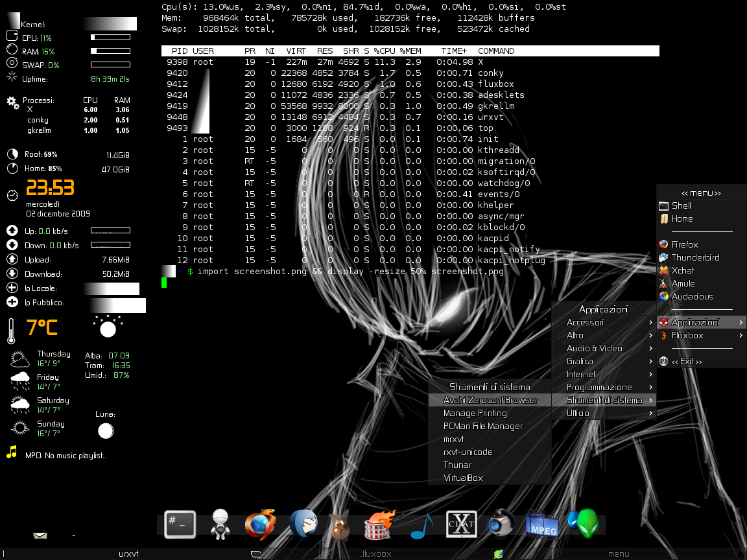This screenshot has height=560, width=747.
Task: Expand the Programmazione submenu arrow
Action: click(651, 387)
